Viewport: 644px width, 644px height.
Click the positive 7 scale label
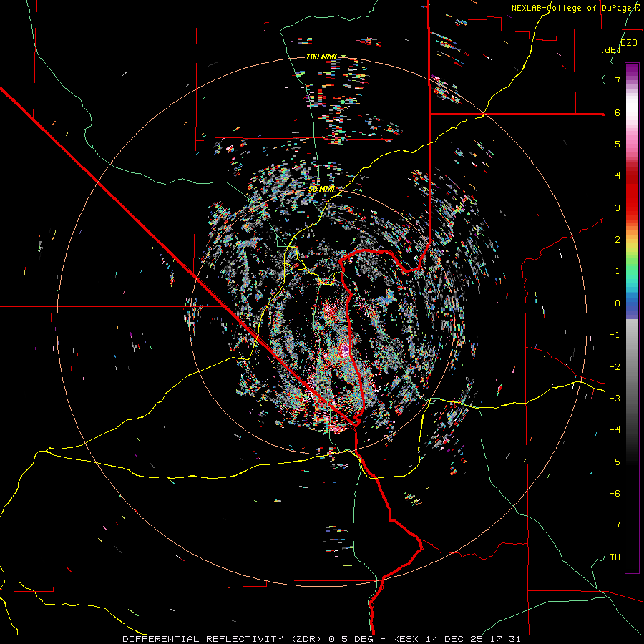tap(618, 80)
